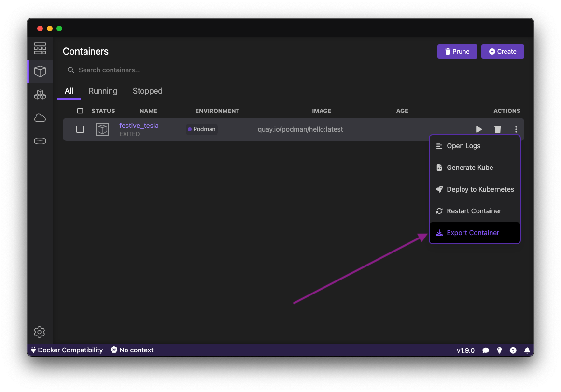Switch to the Running tab
The image size is (561, 392).
[x=103, y=91]
